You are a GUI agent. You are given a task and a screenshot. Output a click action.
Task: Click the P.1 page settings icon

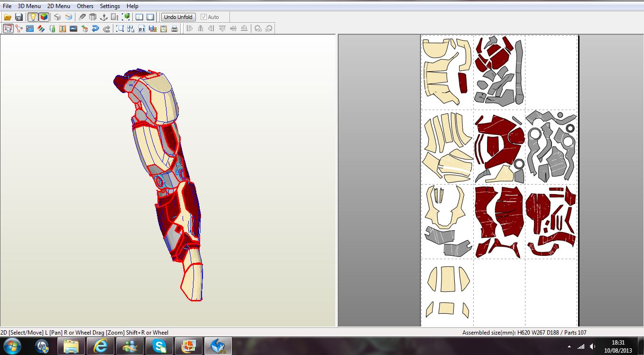142,28
